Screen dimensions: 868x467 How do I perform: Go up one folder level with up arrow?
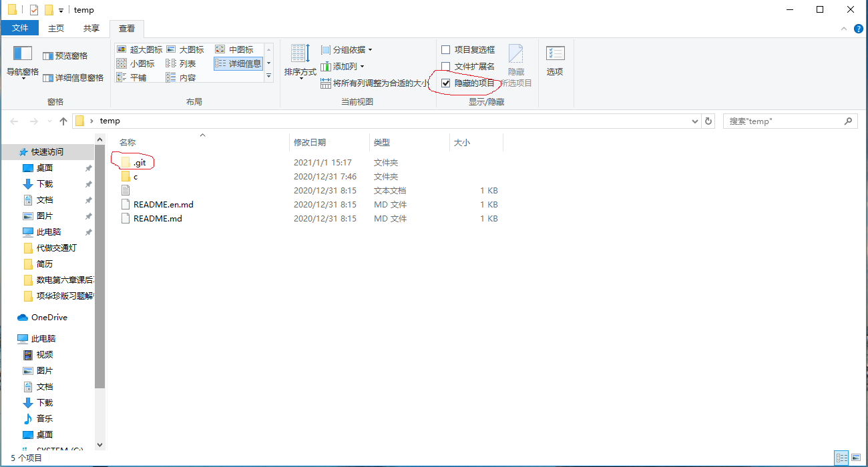(63, 121)
